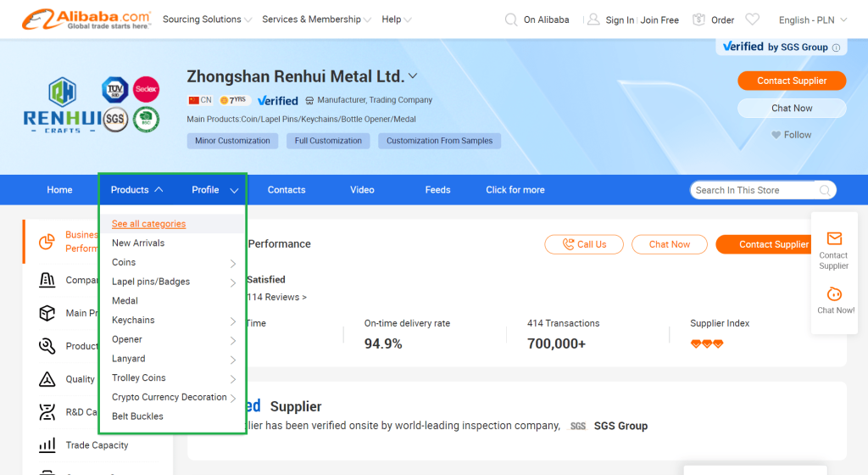This screenshot has width=868, height=475.
Task: Click the Alibaba.com logo
Action: point(86,20)
